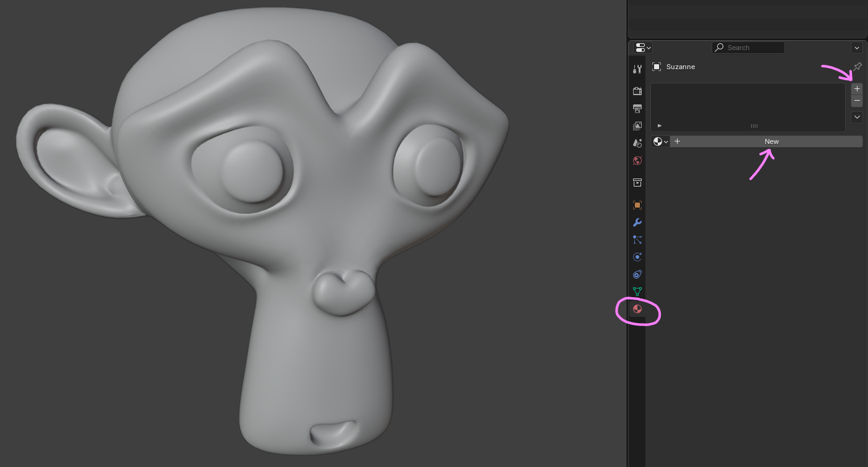
Task: Open the World properties tab
Action: tap(637, 161)
